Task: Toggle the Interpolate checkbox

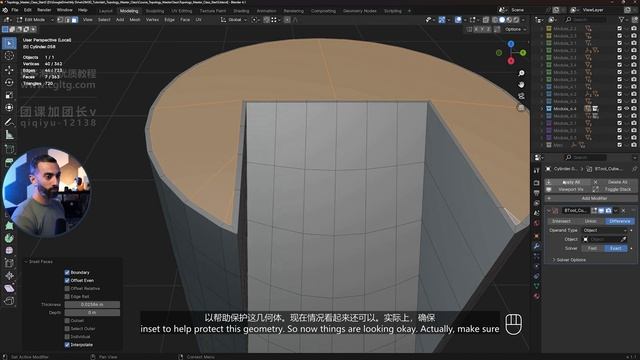Action: pyautogui.click(x=67, y=345)
